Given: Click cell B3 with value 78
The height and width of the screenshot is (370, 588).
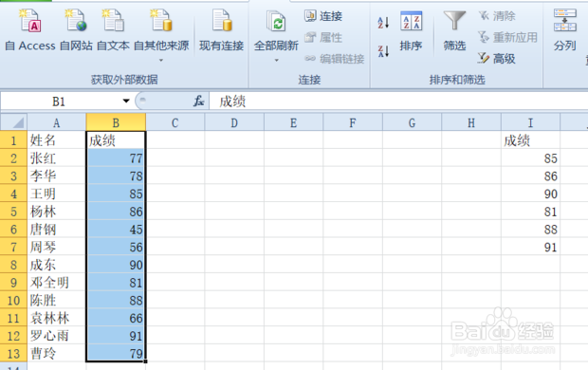Looking at the screenshot, I should coord(116,176).
